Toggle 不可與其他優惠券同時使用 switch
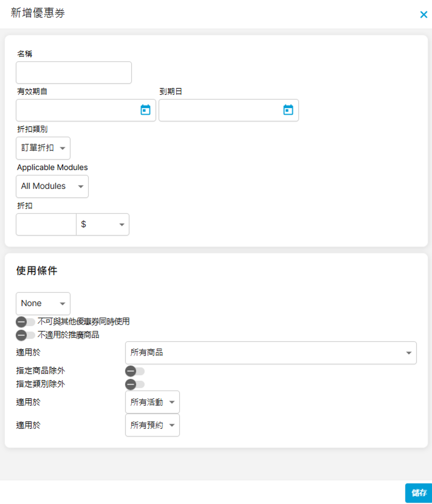Viewport: 432px width, 504px height. click(x=25, y=322)
